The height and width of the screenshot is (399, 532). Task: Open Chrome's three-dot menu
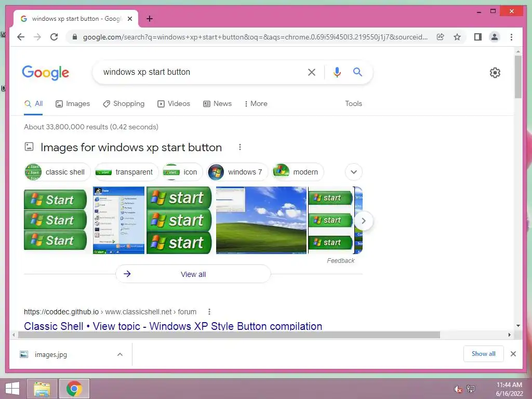click(511, 37)
